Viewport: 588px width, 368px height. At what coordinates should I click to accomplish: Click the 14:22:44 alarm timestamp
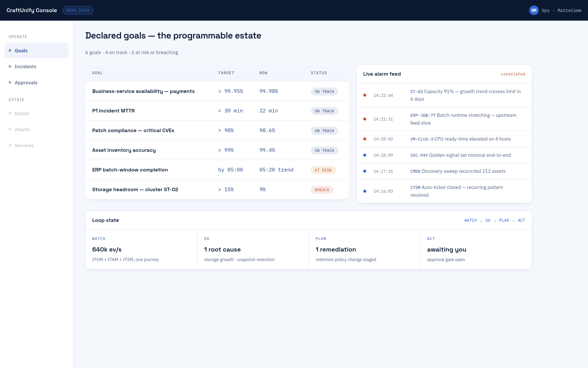383,95
